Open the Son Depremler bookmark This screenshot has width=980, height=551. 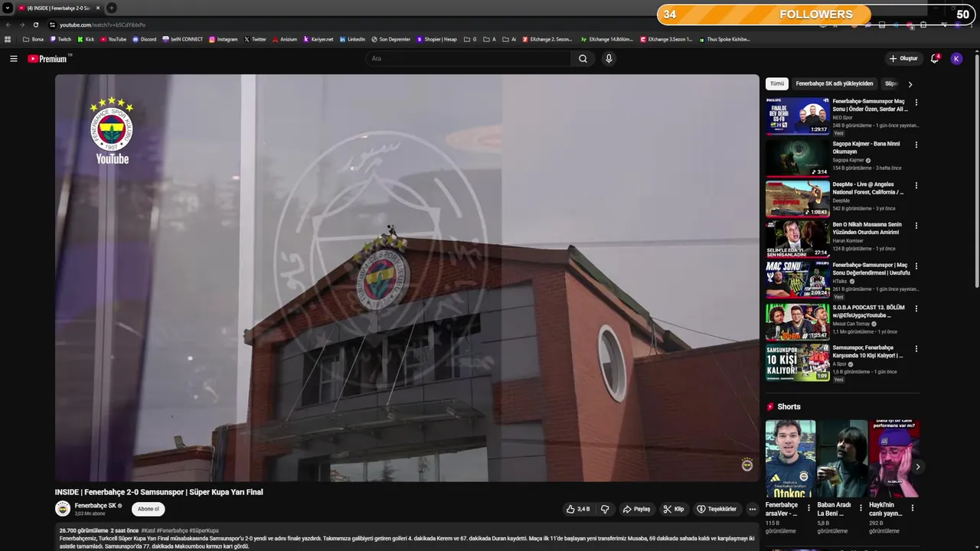pyautogui.click(x=390, y=39)
